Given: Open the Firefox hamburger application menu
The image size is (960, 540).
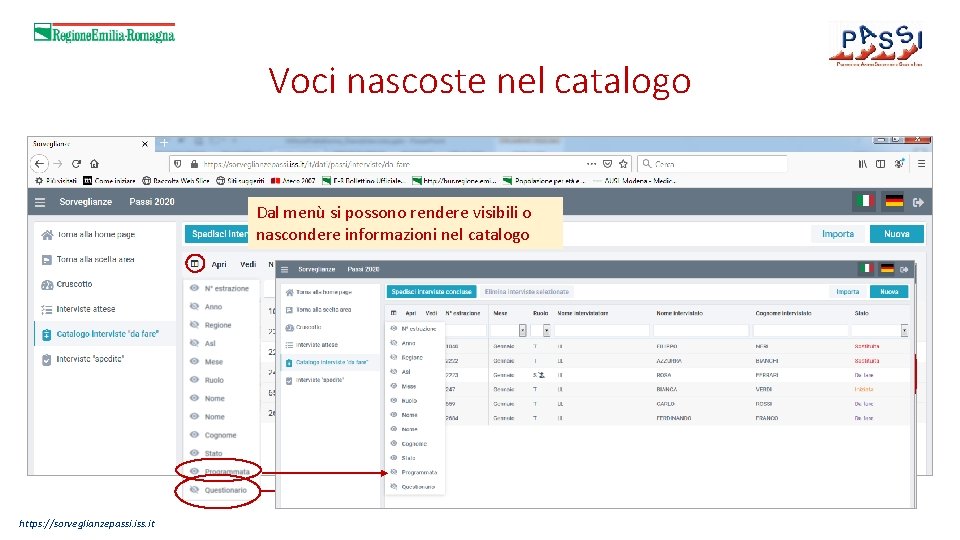Looking at the screenshot, I should [921, 164].
